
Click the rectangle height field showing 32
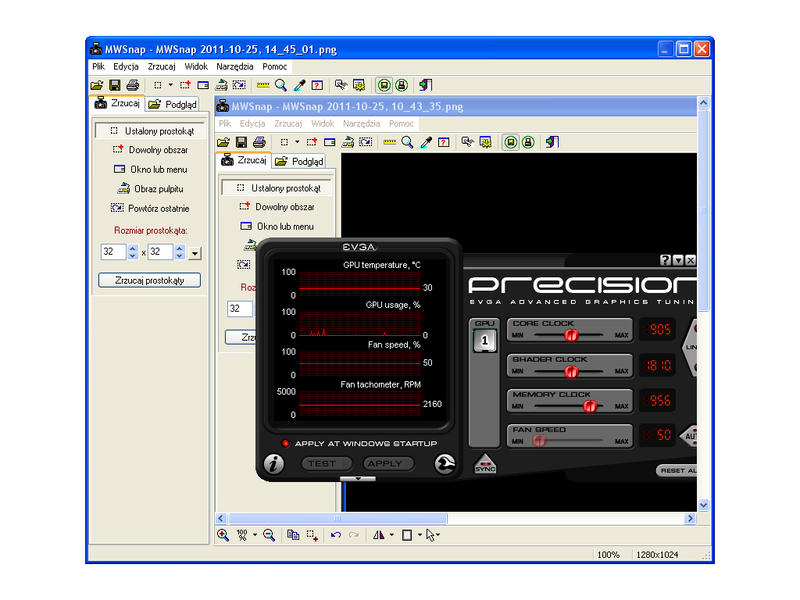(x=160, y=252)
